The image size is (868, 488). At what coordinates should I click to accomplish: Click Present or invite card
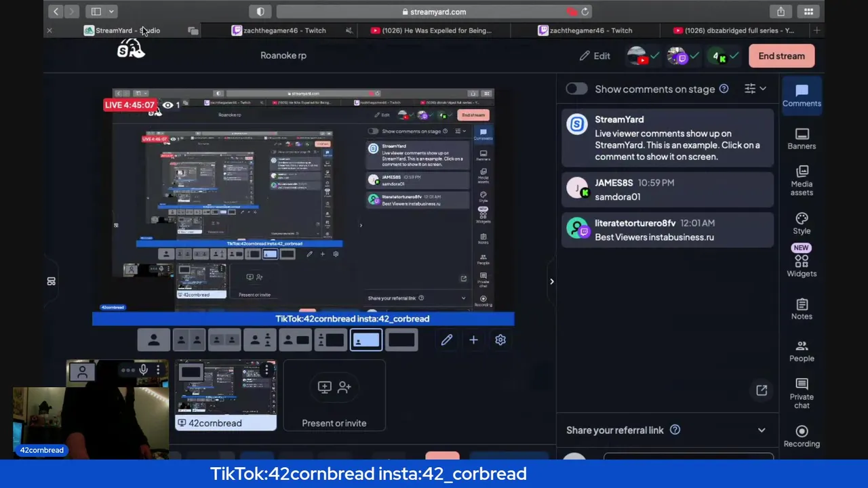334,395
